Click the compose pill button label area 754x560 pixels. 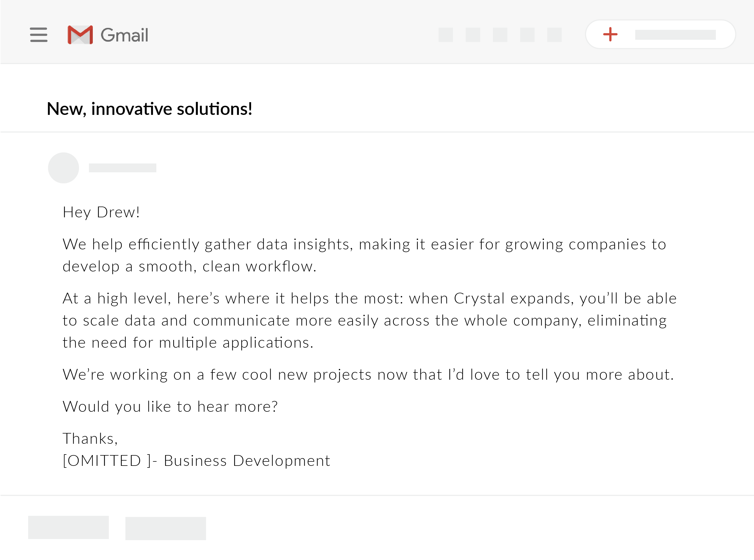pos(675,35)
